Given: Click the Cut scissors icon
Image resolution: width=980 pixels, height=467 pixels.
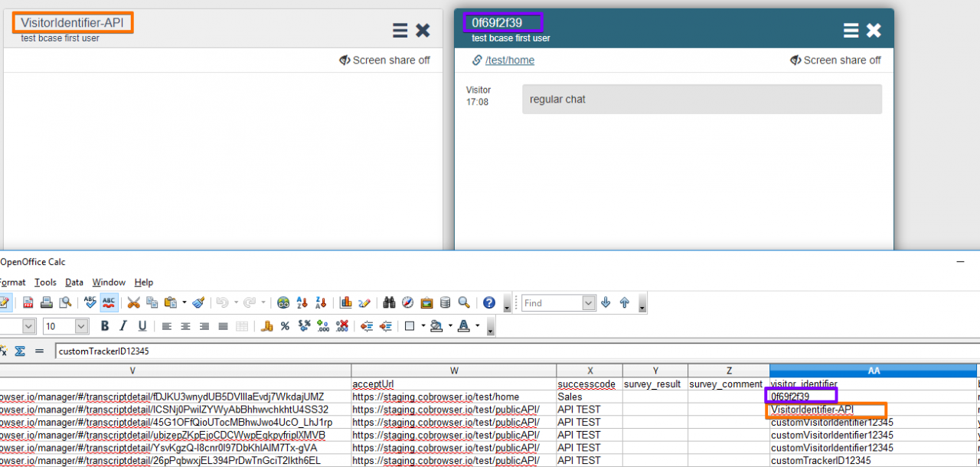Looking at the screenshot, I should (x=133, y=303).
